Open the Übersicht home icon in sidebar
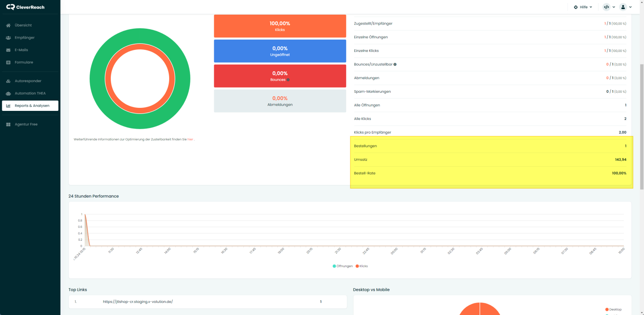This screenshot has width=644, height=315. pos(8,25)
